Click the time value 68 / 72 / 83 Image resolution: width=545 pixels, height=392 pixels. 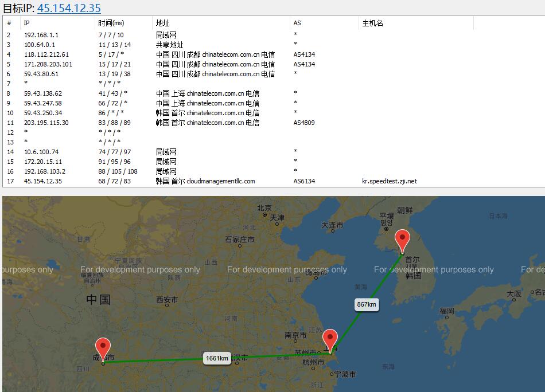click(115, 181)
